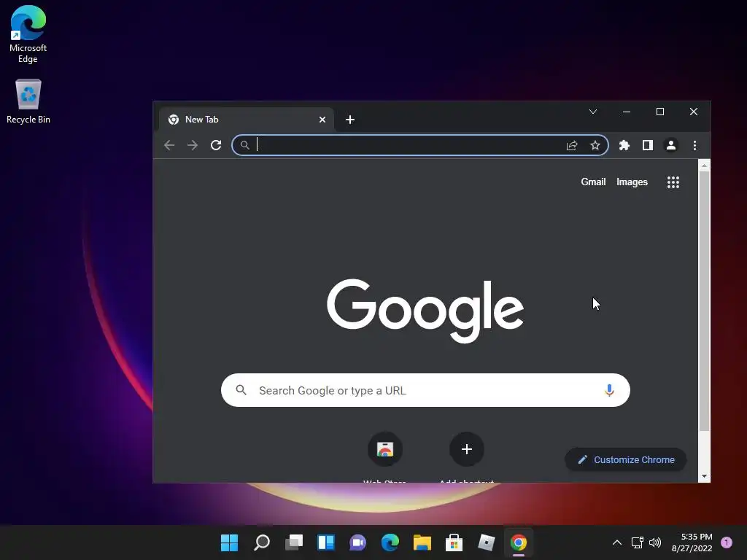Expand the system tray hidden icons chevron

point(617,542)
